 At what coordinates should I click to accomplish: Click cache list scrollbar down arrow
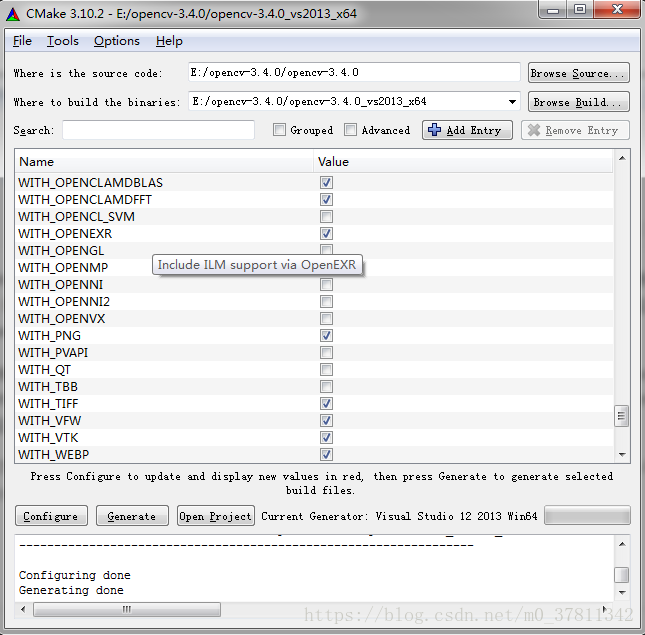click(622, 454)
